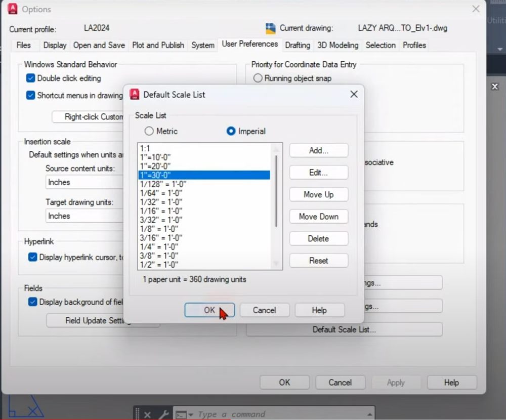Toggle Display background of fields checkbox
This screenshot has height=420, width=506.
[32, 302]
